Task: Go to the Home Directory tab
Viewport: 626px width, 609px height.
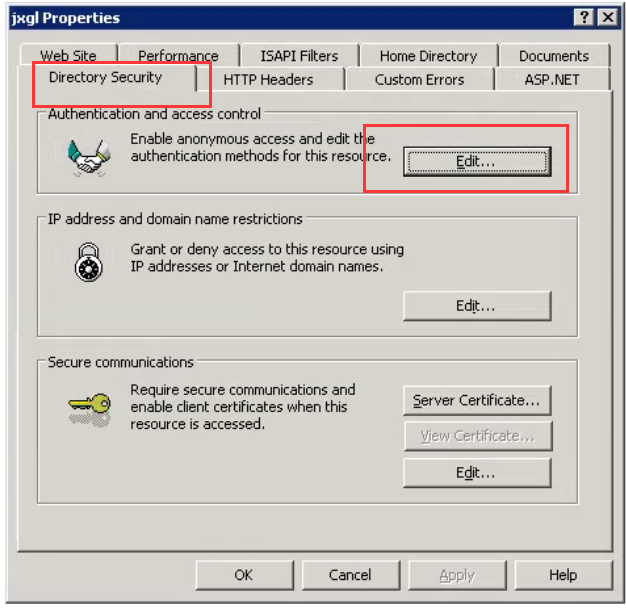Action: point(428,56)
